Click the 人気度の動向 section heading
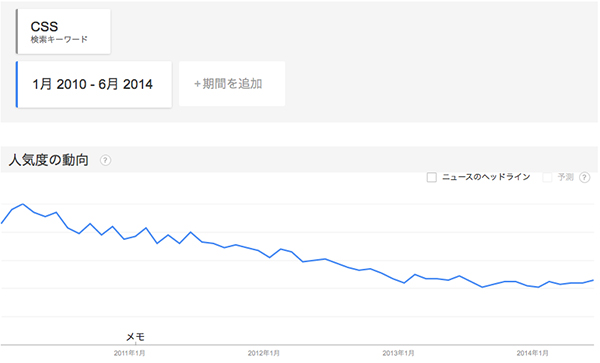 49,160
